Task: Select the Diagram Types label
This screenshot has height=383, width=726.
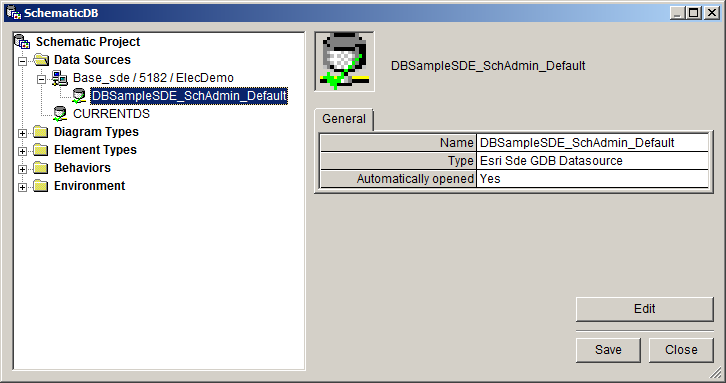Action: tap(96, 132)
